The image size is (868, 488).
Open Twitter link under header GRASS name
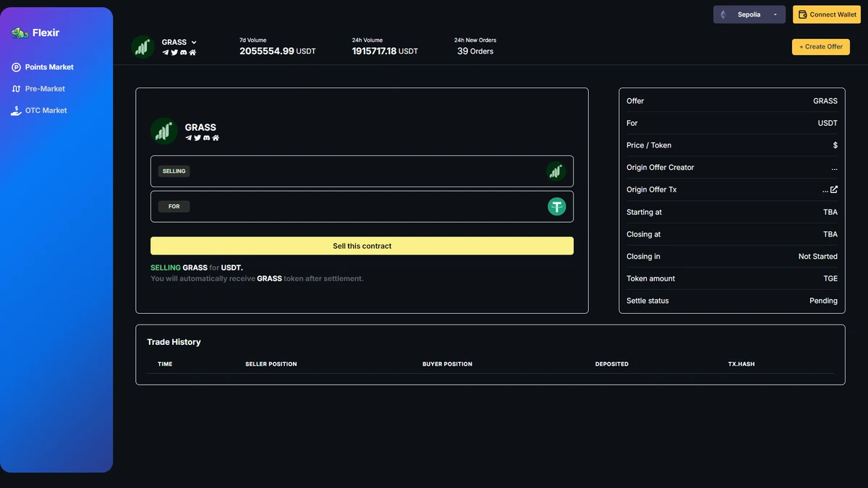174,52
